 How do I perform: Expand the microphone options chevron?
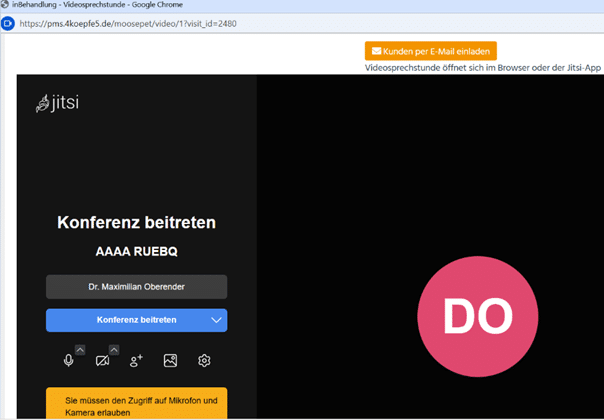pos(81,349)
